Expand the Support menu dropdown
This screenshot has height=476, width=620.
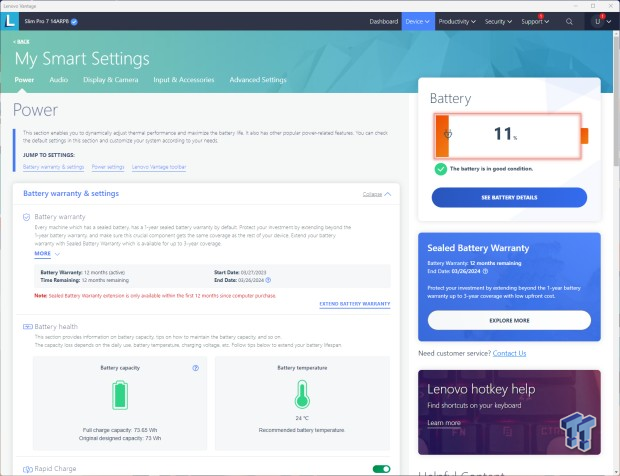click(x=535, y=22)
